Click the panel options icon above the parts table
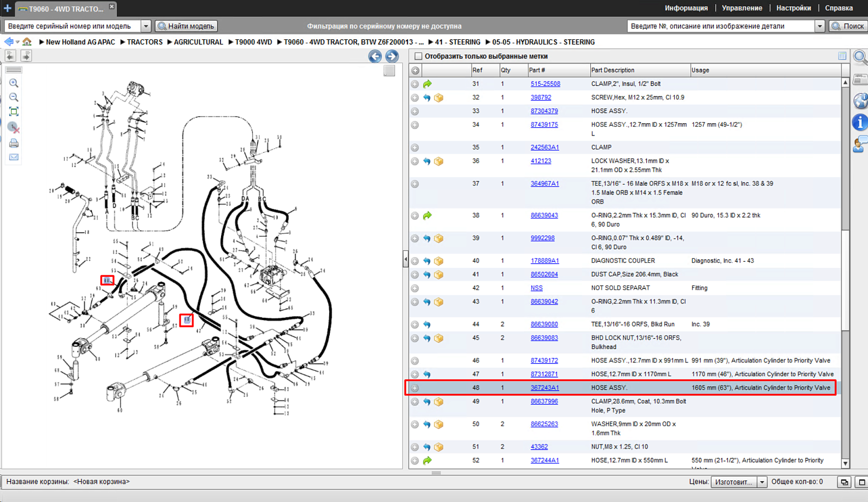The width and height of the screenshot is (868, 502). click(x=842, y=56)
